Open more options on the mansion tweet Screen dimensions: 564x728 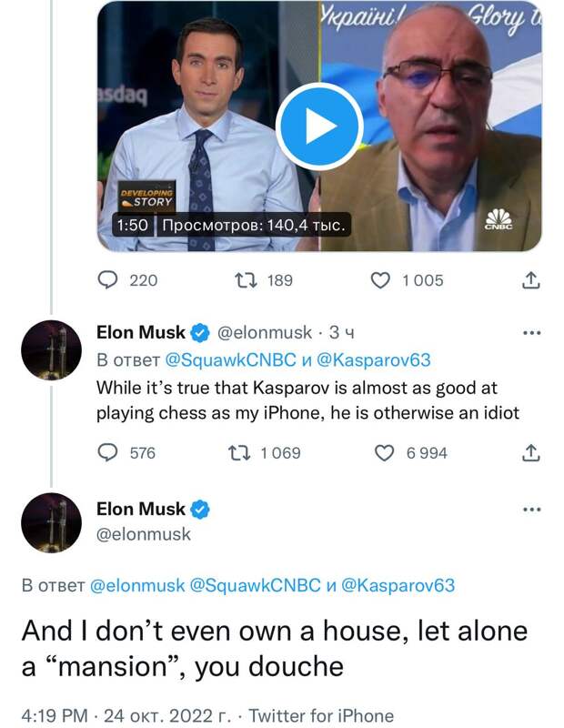pyautogui.click(x=531, y=510)
